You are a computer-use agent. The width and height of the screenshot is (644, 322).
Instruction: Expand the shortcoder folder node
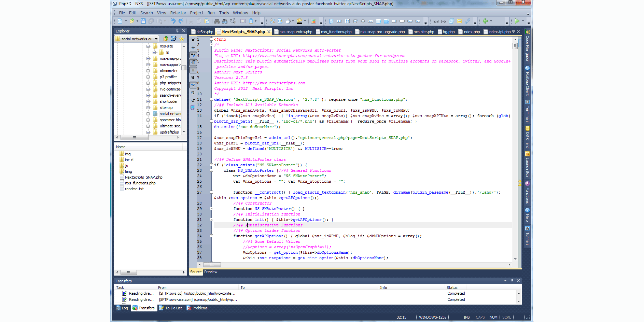tap(148, 101)
